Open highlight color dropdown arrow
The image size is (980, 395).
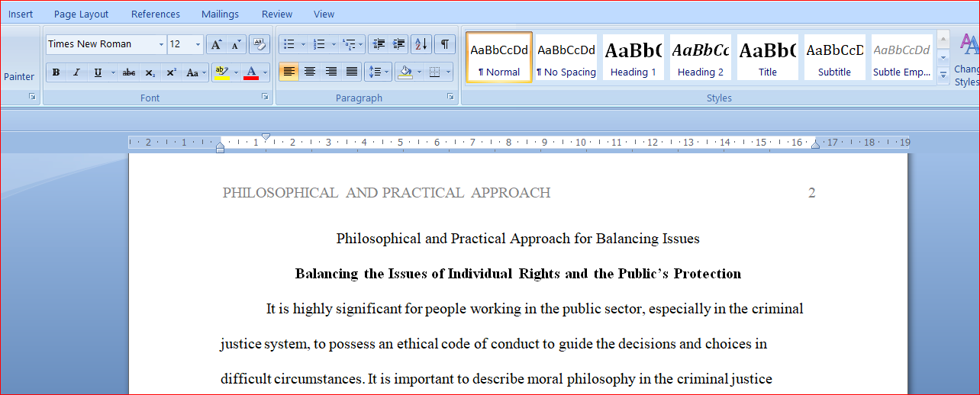(x=236, y=72)
